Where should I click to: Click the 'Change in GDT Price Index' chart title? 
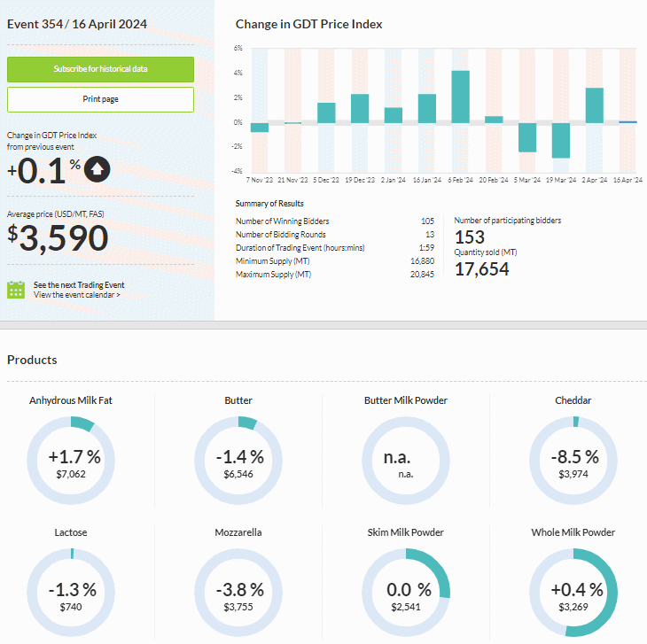pyautogui.click(x=308, y=24)
